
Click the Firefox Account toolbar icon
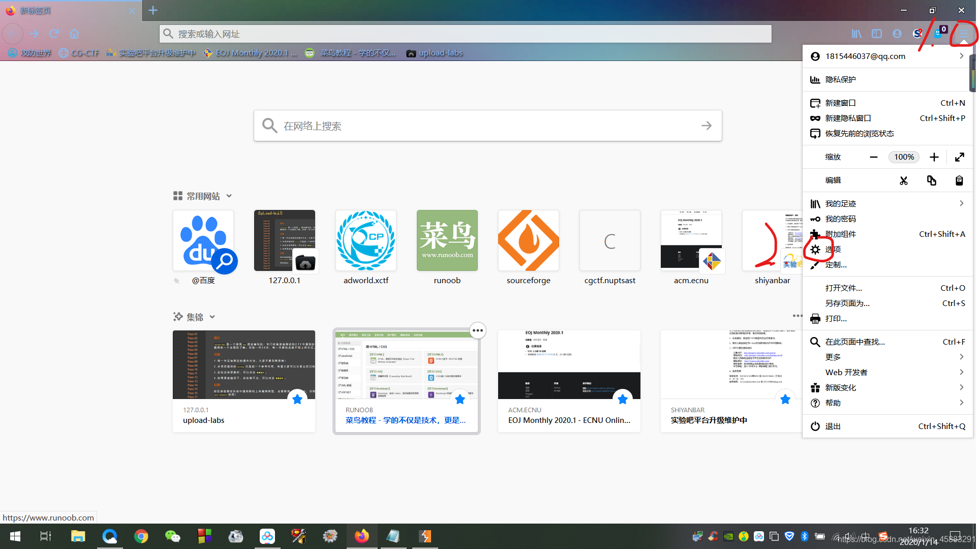pos(897,34)
